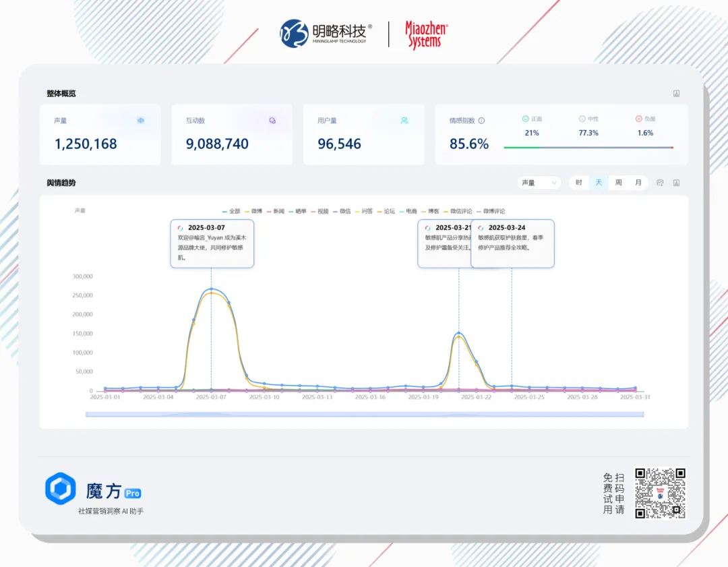This screenshot has width=728, height=567.
Task: Toggle 微信评论 series in chart legend
Action: pyautogui.click(x=458, y=211)
